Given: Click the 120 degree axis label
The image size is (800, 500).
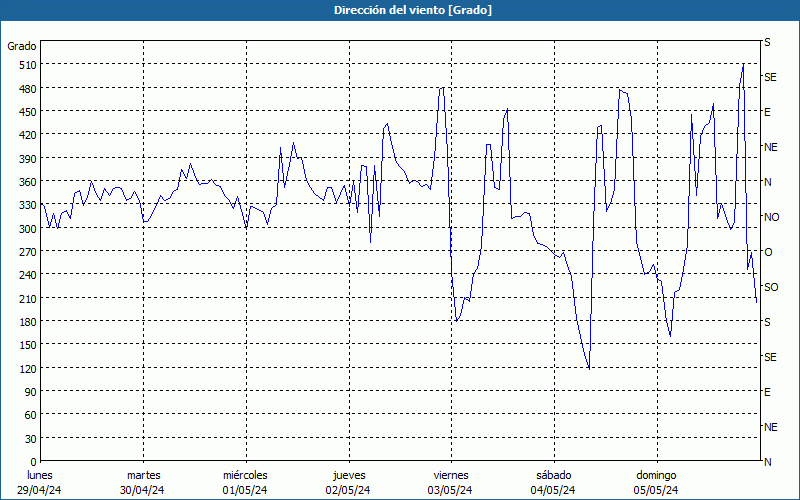Looking at the screenshot, I should coord(28,368).
